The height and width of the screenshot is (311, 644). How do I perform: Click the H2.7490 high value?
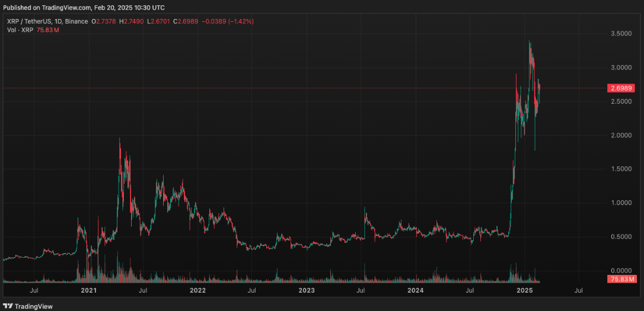click(x=132, y=21)
